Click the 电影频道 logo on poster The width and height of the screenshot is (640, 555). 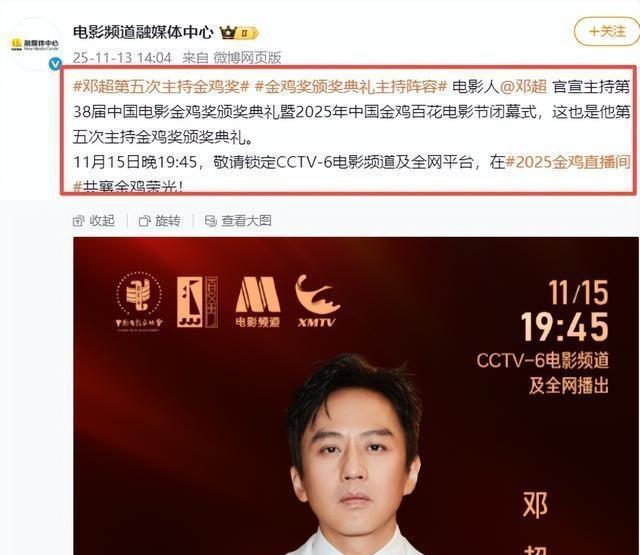[258, 302]
